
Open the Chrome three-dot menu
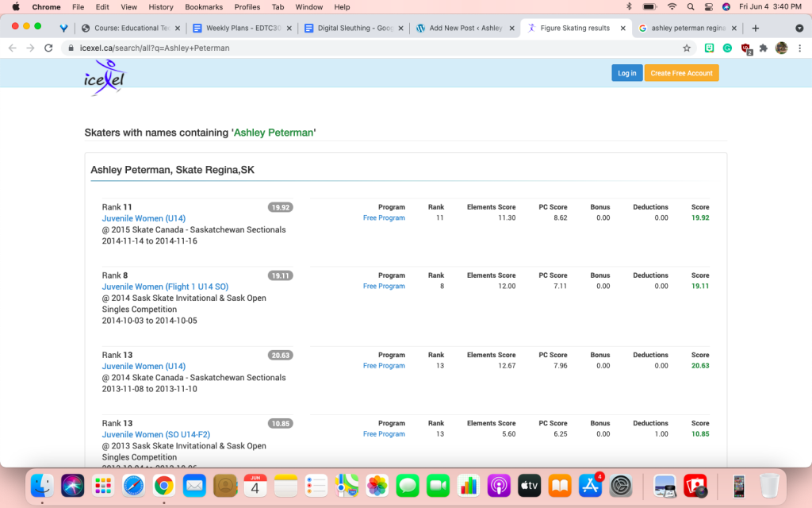click(x=799, y=48)
